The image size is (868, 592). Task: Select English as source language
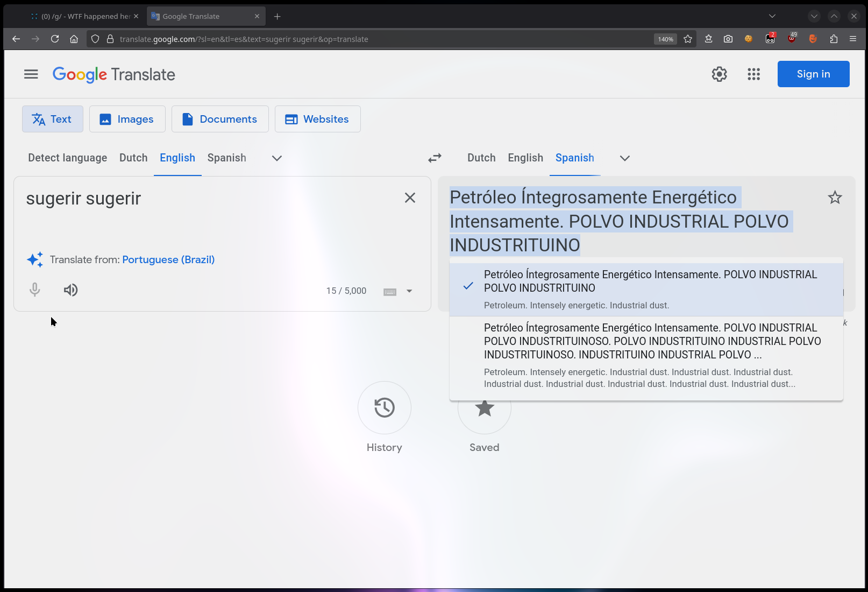click(177, 158)
